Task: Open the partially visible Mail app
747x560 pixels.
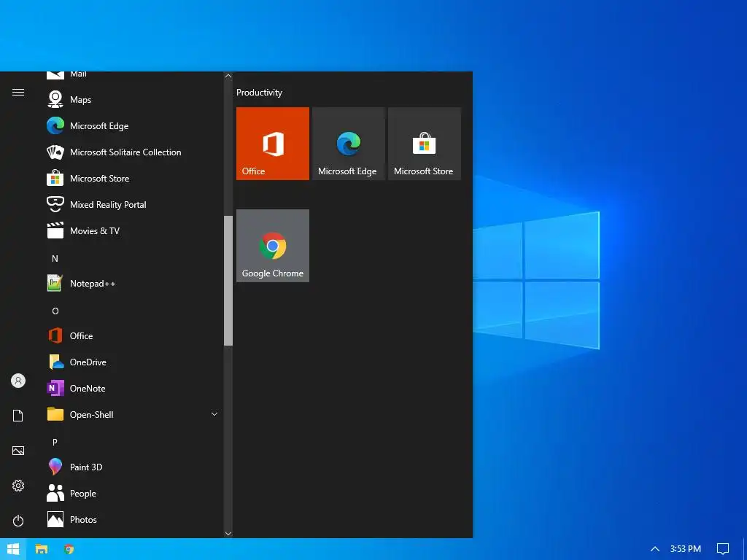Action: point(133,76)
